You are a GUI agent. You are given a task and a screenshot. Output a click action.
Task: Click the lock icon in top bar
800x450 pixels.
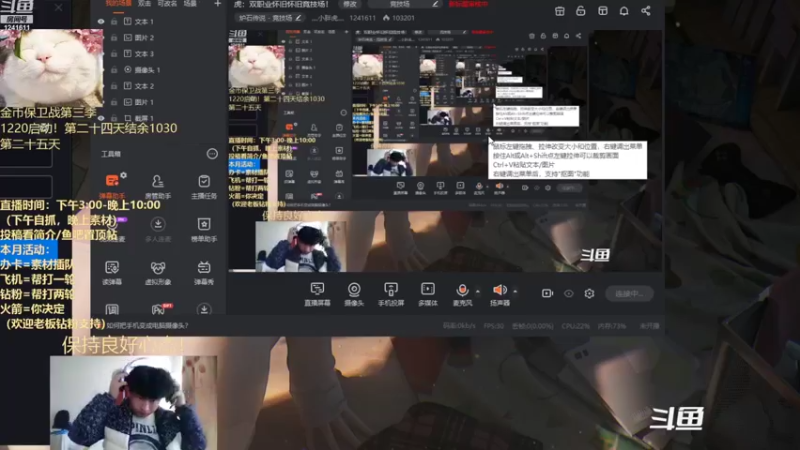click(x=581, y=11)
